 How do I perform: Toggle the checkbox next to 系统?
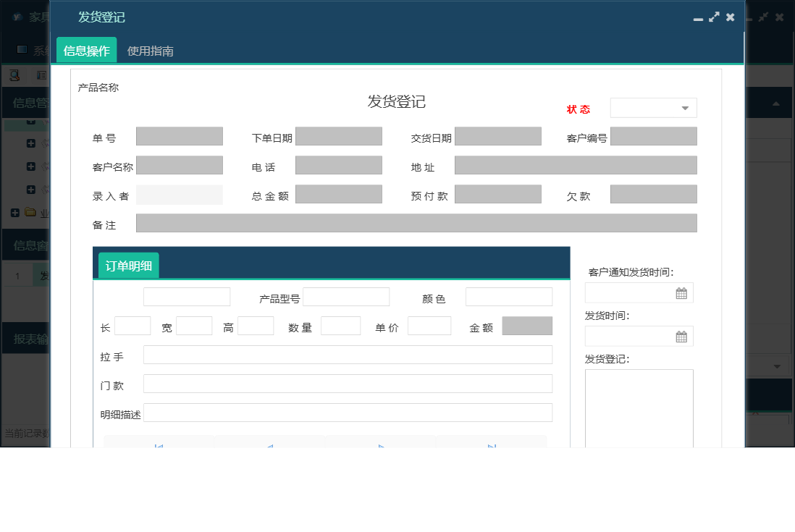pos(21,48)
